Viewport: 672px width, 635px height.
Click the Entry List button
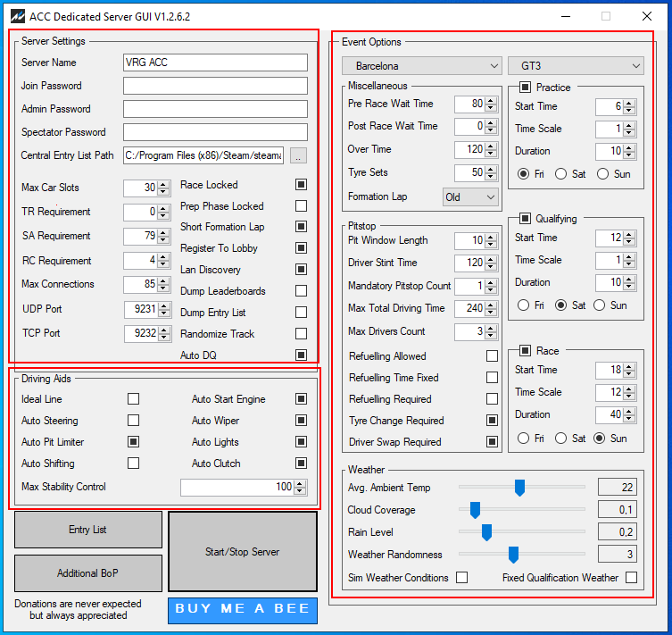point(87,530)
